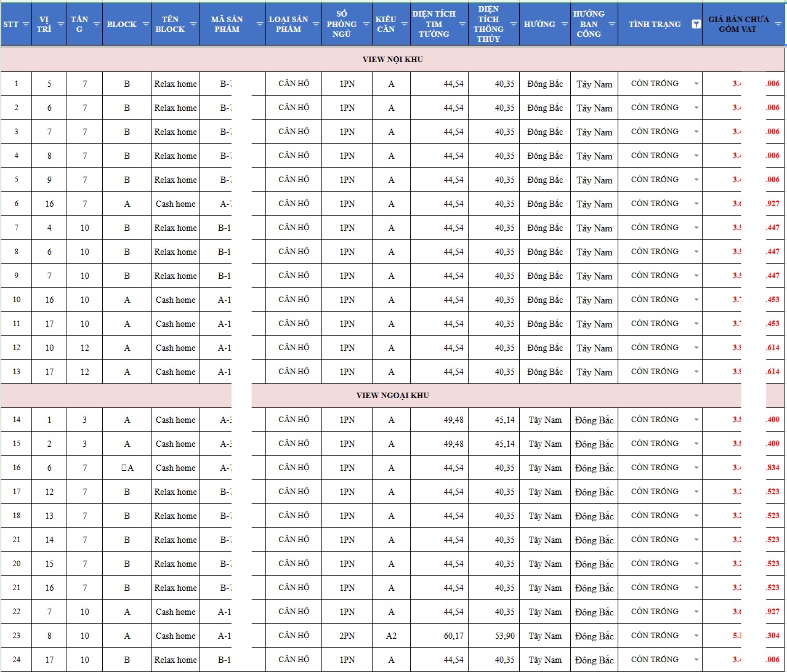Screen dimensions: 787x672
Task: Open the HƯỚNG BAN CÔNG filter icon
Action: coord(611,25)
